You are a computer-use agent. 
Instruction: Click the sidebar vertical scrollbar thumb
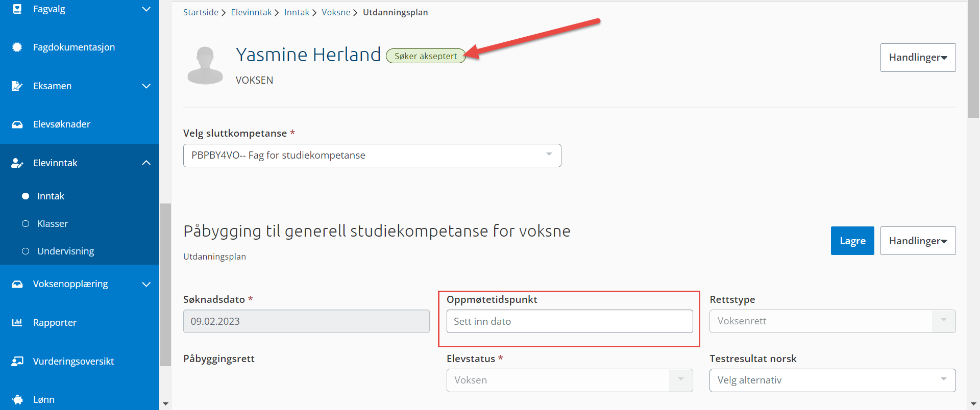pos(165,285)
